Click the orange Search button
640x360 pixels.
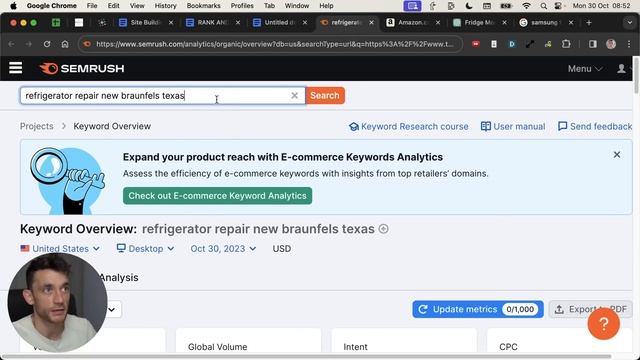[325, 96]
